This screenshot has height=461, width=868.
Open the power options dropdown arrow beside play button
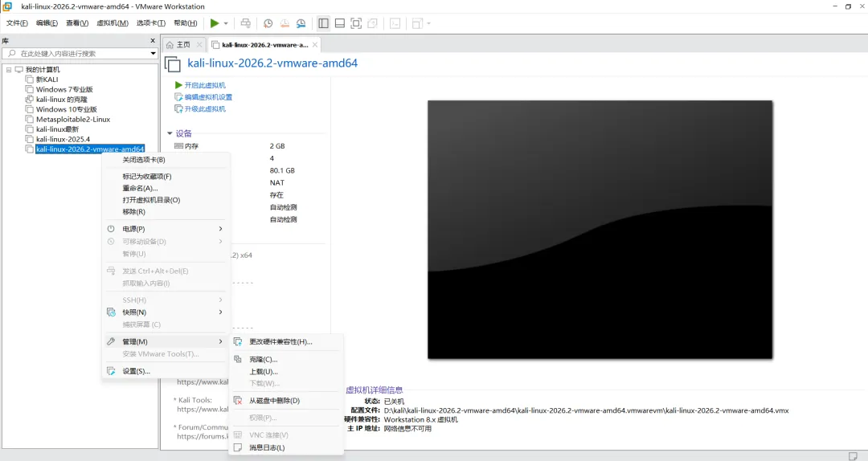(x=226, y=23)
